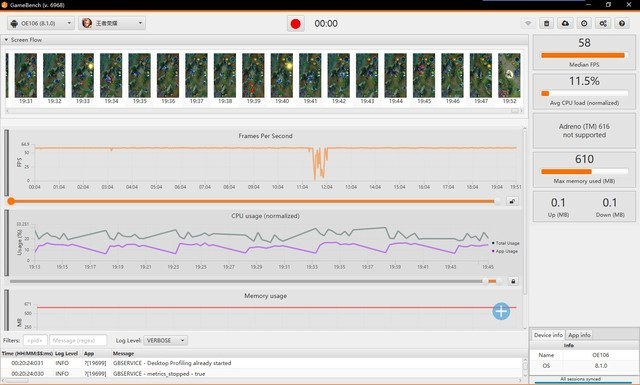Toggle the locked padlock beside CPU slider
Viewport: 640px width, 385px height.
point(513,281)
